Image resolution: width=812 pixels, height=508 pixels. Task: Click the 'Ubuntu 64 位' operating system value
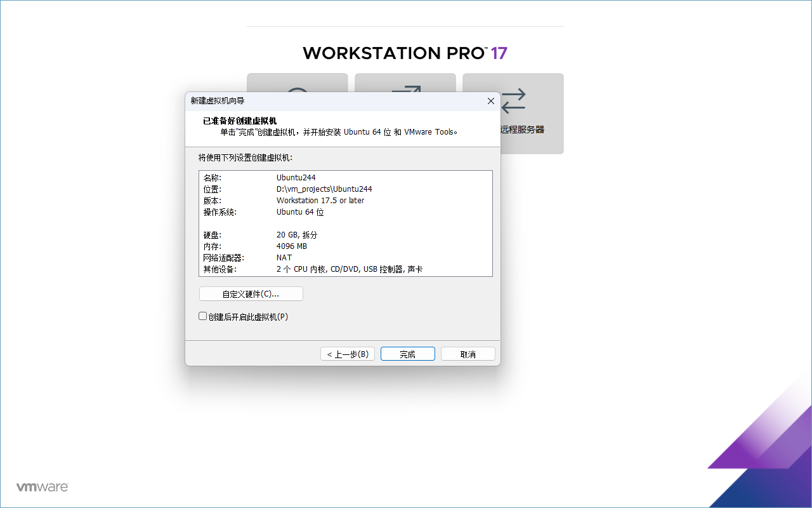pyautogui.click(x=300, y=212)
